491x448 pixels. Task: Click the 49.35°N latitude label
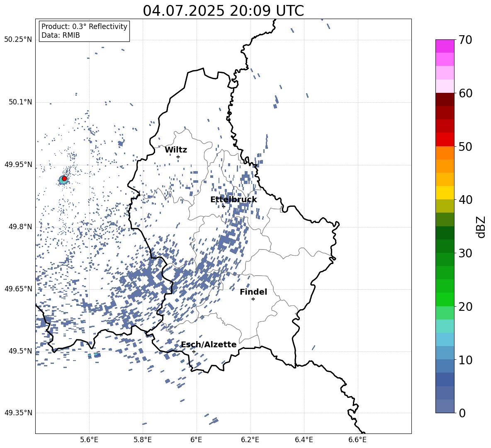[x=18, y=413]
